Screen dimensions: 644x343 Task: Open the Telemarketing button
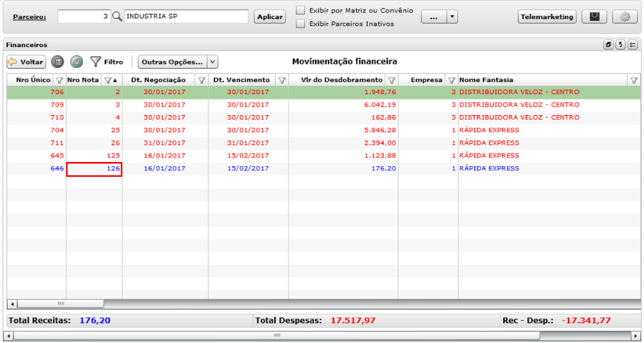click(547, 17)
